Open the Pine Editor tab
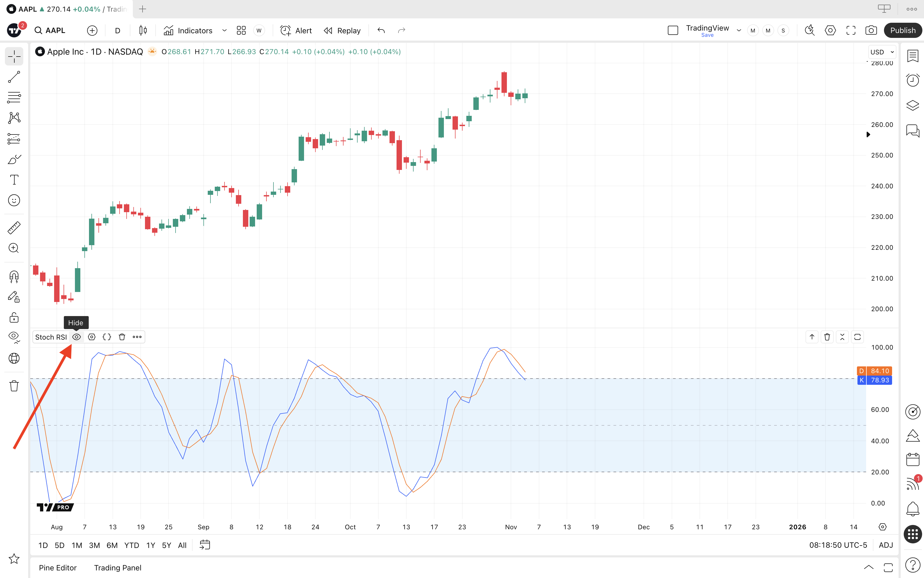This screenshot has width=924, height=578. [x=58, y=568]
